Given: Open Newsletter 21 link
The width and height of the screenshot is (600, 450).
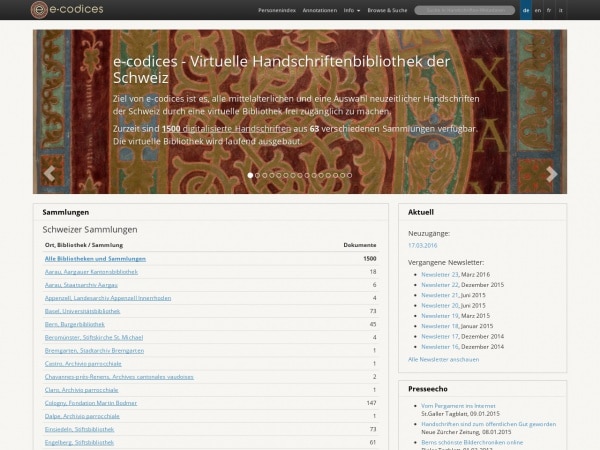Looking at the screenshot, I should 440,295.
